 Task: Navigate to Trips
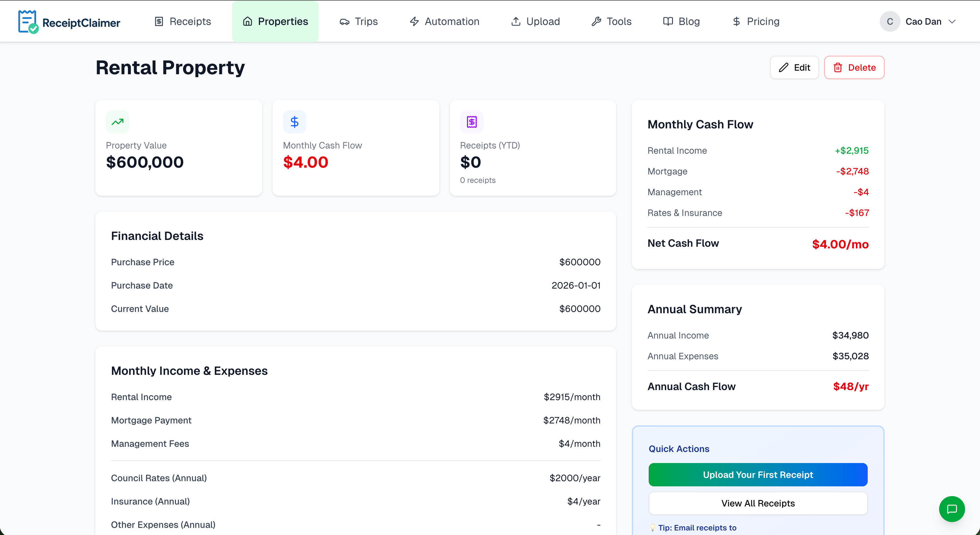(359, 22)
